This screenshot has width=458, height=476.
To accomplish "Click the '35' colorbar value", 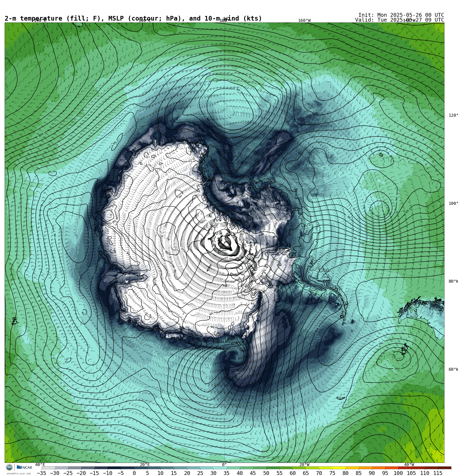I will [x=226, y=473].
